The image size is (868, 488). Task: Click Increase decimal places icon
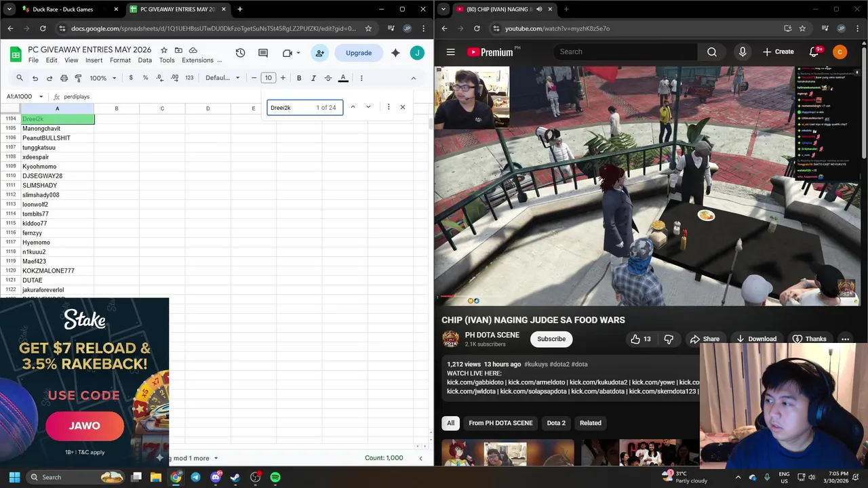pyautogui.click(x=174, y=78)
